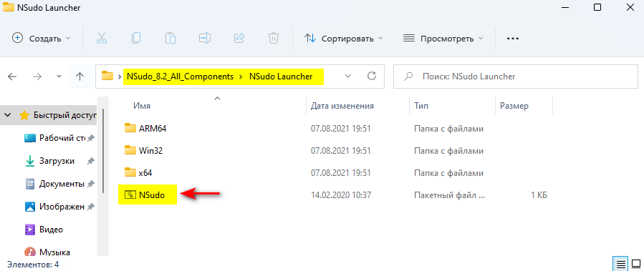Go to NSudo_8.2_All_Components breadcrumb
Viewport: 644px width, 271px height.
point(180,77)
